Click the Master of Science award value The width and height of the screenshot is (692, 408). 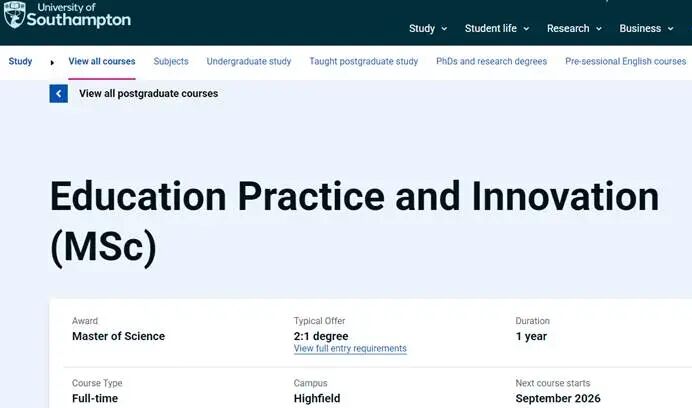click(x=118, y=336)
